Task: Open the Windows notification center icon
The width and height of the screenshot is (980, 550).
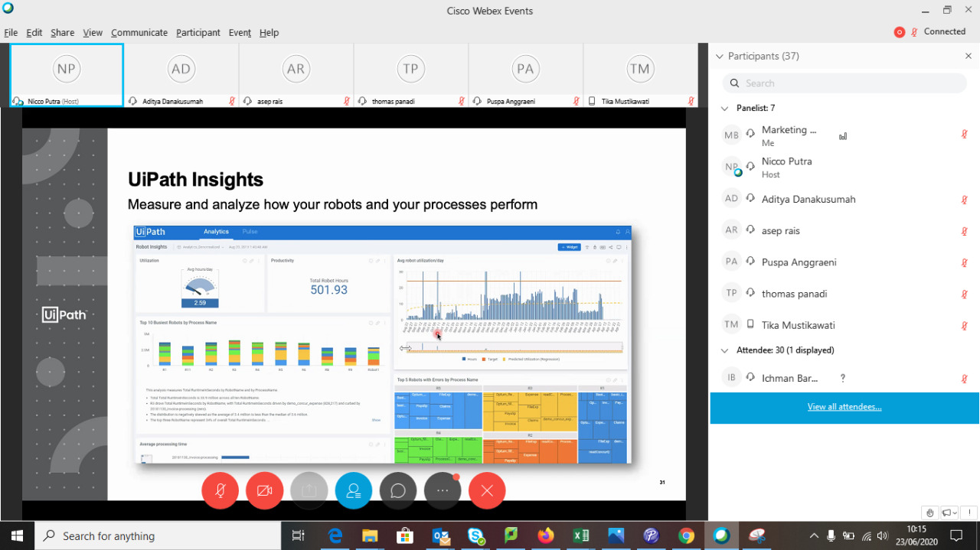Action: [955, 535]
